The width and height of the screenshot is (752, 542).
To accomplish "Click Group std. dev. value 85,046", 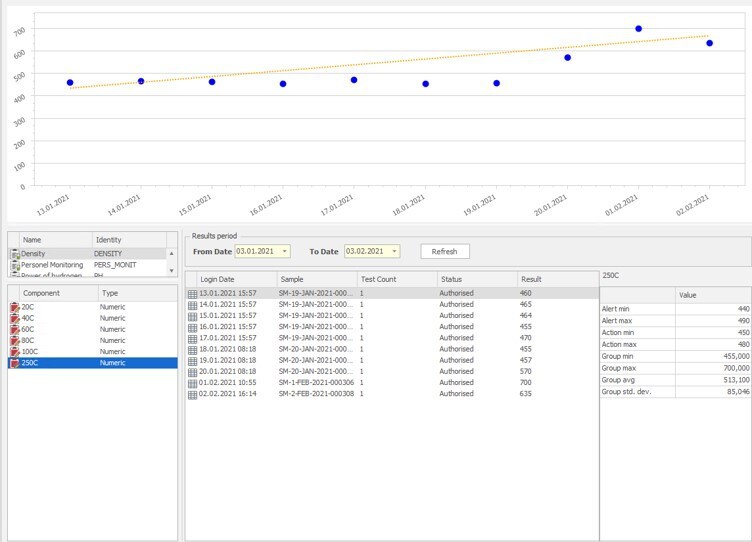I will click(738, 392).
